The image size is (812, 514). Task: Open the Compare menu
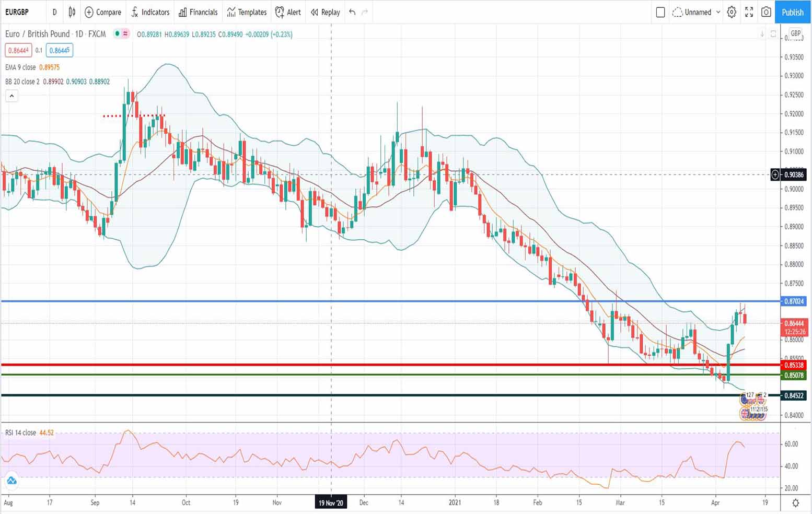103,12
